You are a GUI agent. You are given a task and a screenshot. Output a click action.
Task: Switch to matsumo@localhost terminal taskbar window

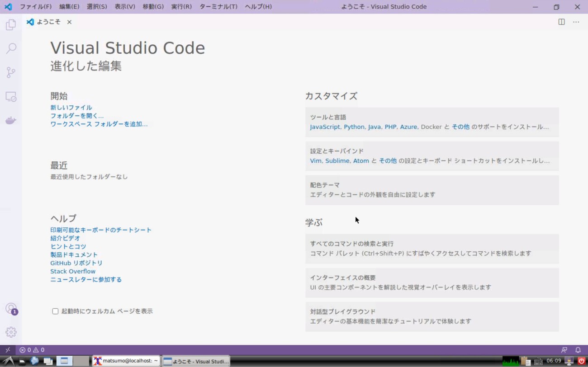[x=126, y=361]
